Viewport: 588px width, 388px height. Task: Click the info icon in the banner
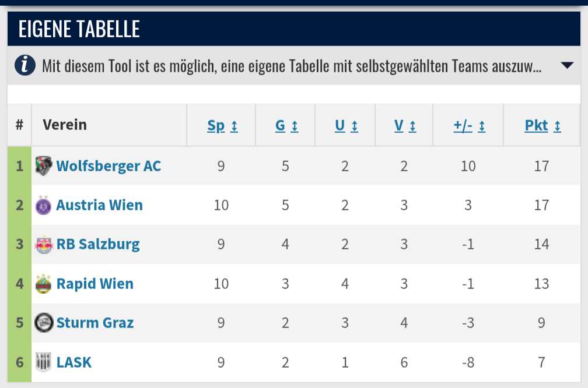(x=25, y=65)
